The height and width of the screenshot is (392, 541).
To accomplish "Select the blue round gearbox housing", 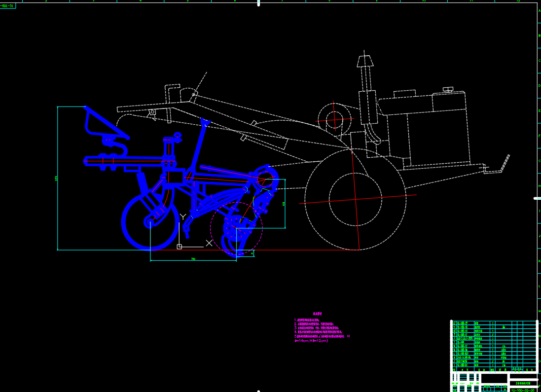I will tap(266, 178).
